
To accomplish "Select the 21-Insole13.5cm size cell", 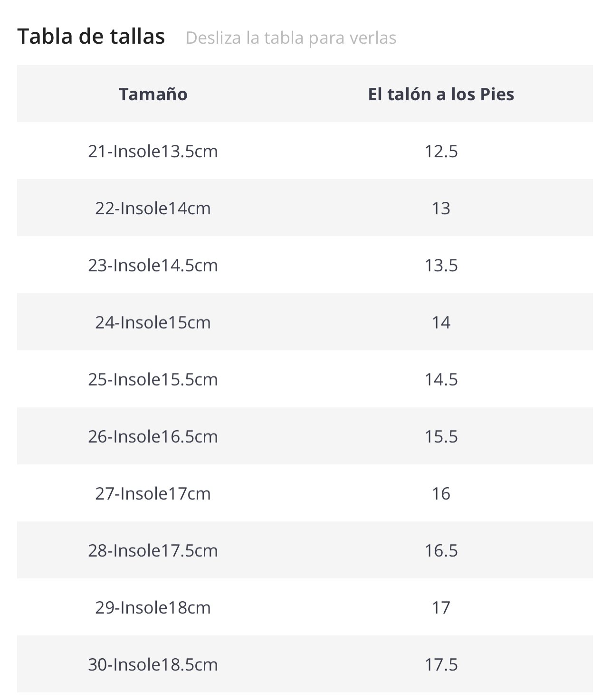I will point(153,151).
